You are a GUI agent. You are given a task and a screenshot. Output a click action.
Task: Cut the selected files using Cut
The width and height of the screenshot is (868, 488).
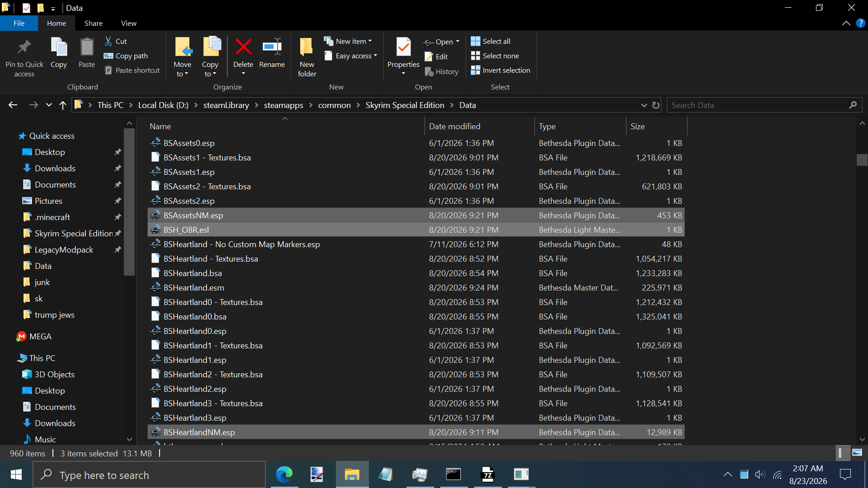tap(116, 41)
